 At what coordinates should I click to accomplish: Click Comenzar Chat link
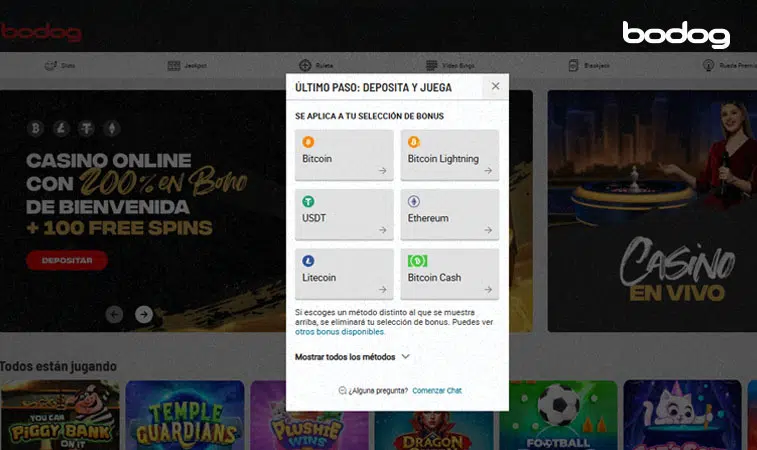point(437,391)
